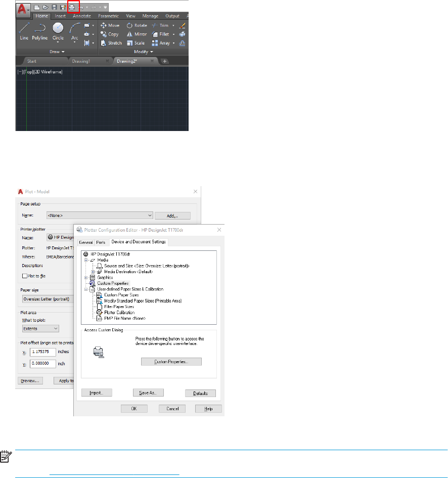448x478 pixels.
Task: Click the Copy tool in Modify panel
Action: coord(110,34)
